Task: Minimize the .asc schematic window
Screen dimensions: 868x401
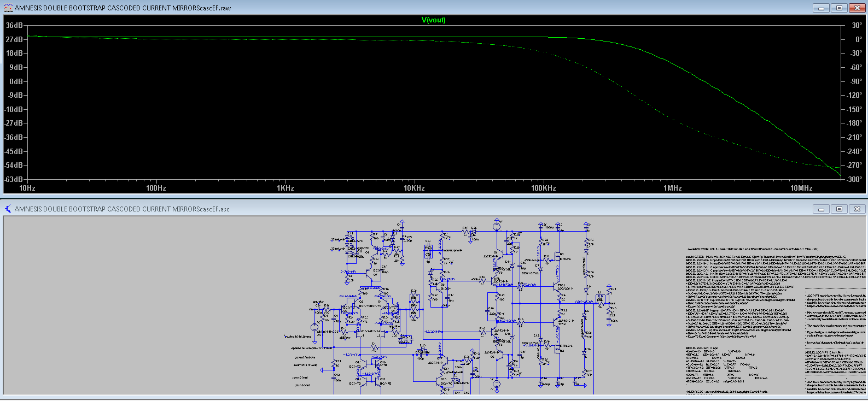Action: click(x=820, y=209)
